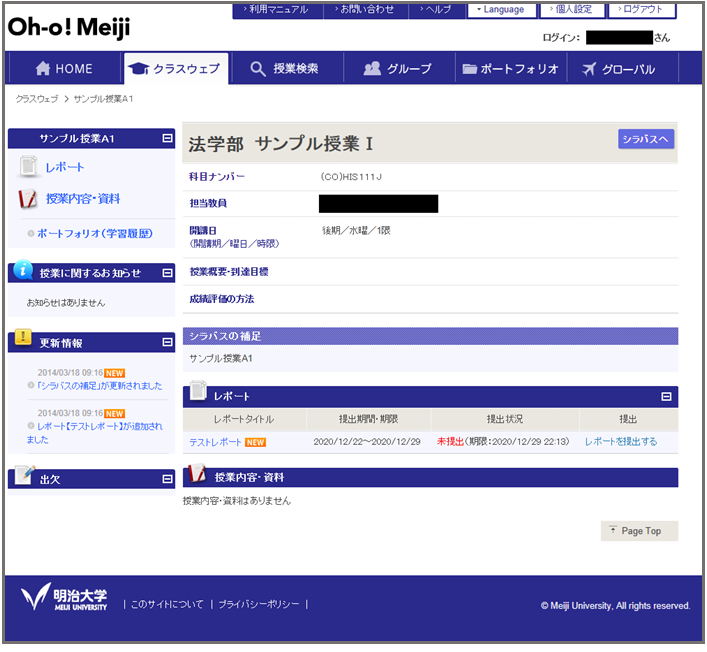This screenshot has height=652, width=707.
Task: Click the pencil note icon on 出欠
Action: point(25,475)
